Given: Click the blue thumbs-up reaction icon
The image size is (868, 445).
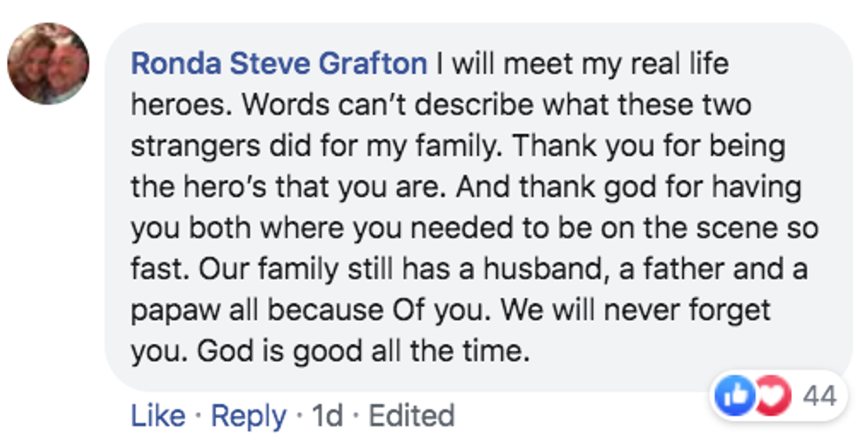Looking at the screenshot, I should click(x=734, y=395).
